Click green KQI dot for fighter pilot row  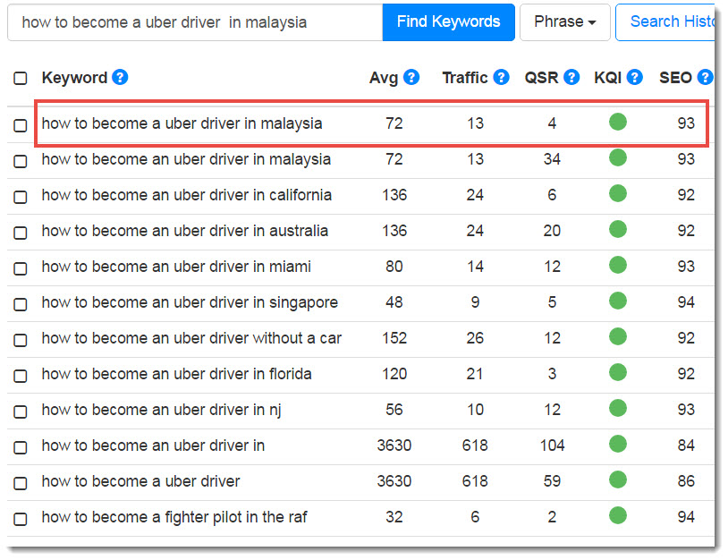(x=618, y=515)
